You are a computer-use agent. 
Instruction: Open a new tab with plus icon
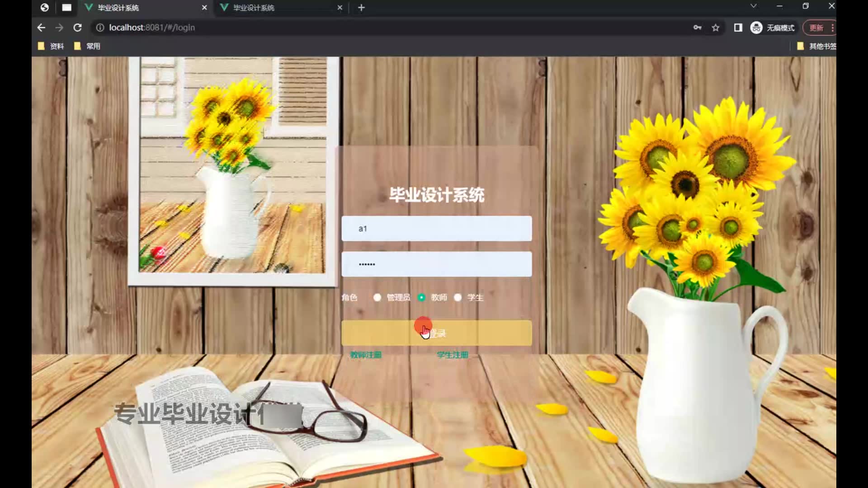point(361,8)
